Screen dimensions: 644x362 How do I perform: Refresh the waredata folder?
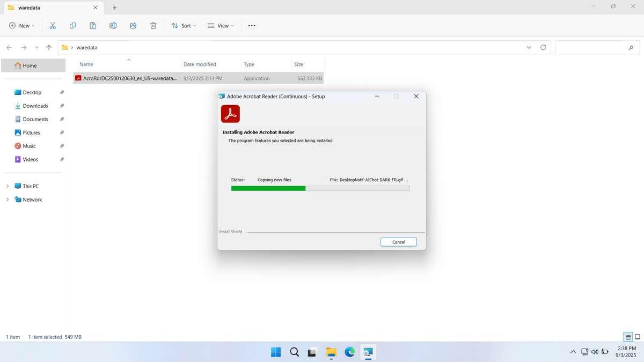point(543,47)
